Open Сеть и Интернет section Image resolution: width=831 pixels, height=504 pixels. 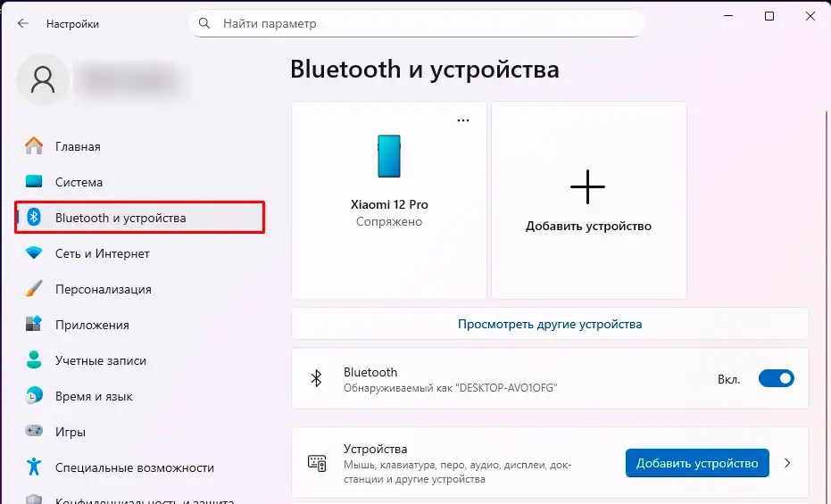(x=140, y=253)
